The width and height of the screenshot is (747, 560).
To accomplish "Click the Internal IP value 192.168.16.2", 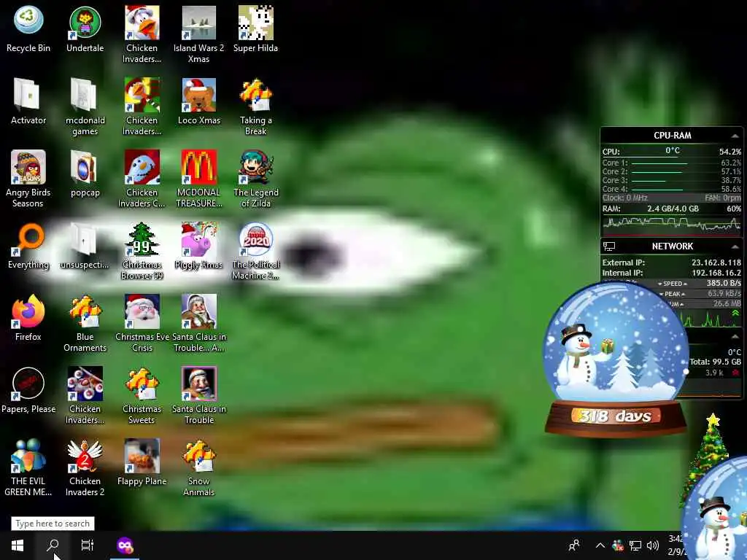I will (x=716, y=273).
